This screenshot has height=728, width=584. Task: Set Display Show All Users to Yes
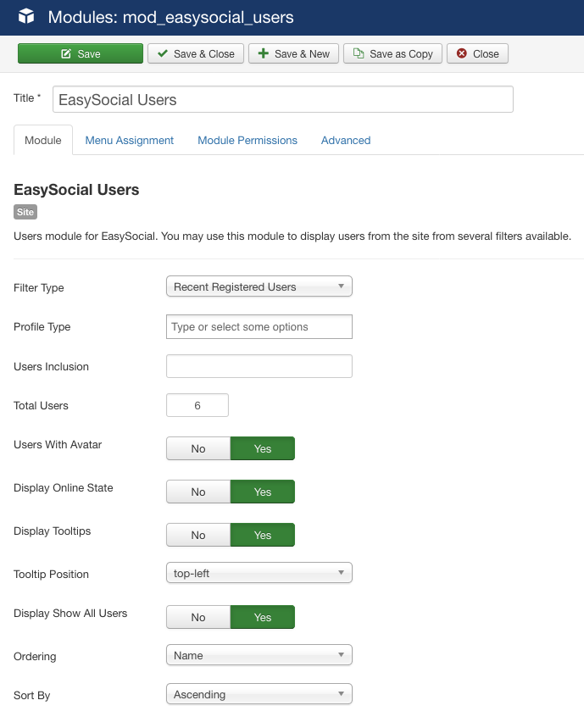(x=262, y=617)
